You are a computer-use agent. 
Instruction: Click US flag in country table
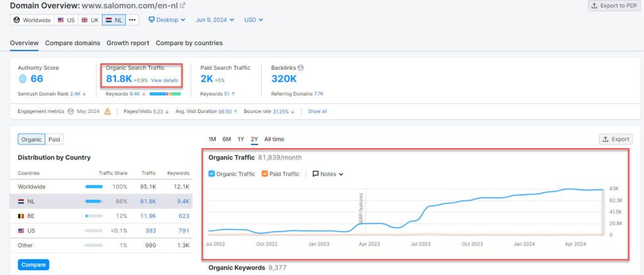[x=21, y=231]
